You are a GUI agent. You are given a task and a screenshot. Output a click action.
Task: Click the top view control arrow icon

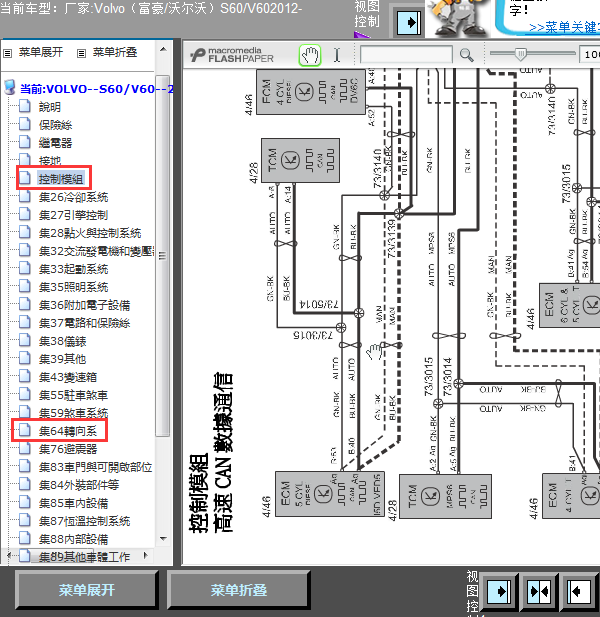tap(409, 22)
